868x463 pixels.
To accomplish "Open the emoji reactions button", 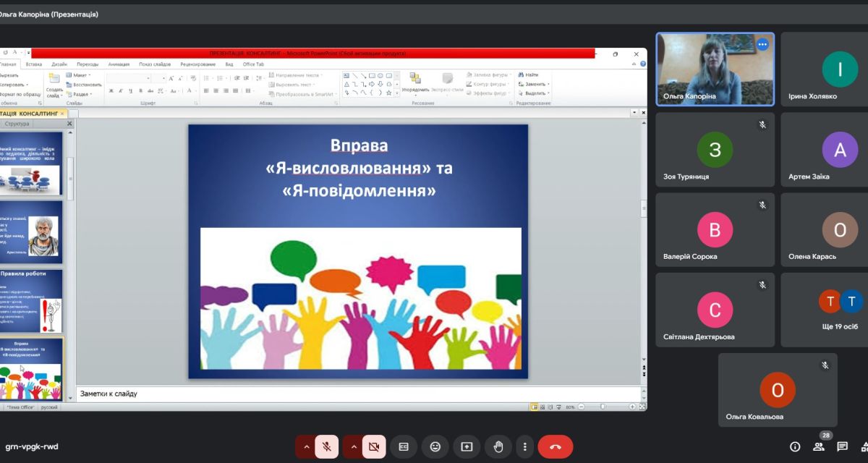I will pyautogui.click(x=435, y=447).
